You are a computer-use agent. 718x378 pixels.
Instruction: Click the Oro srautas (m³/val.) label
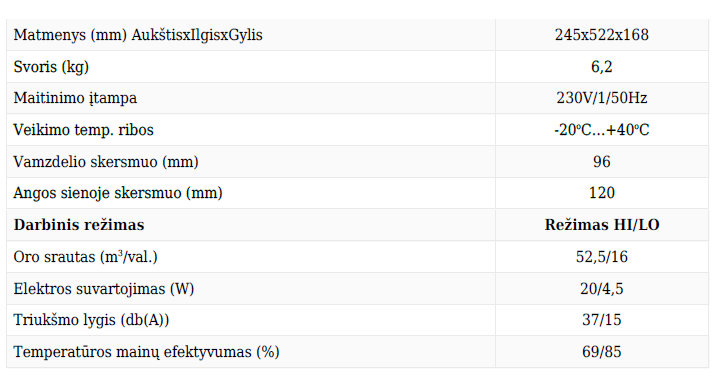(x=85, y=257)
